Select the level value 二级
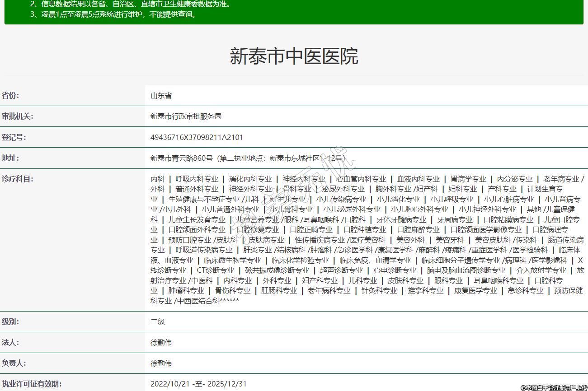 tap(157, 322)
